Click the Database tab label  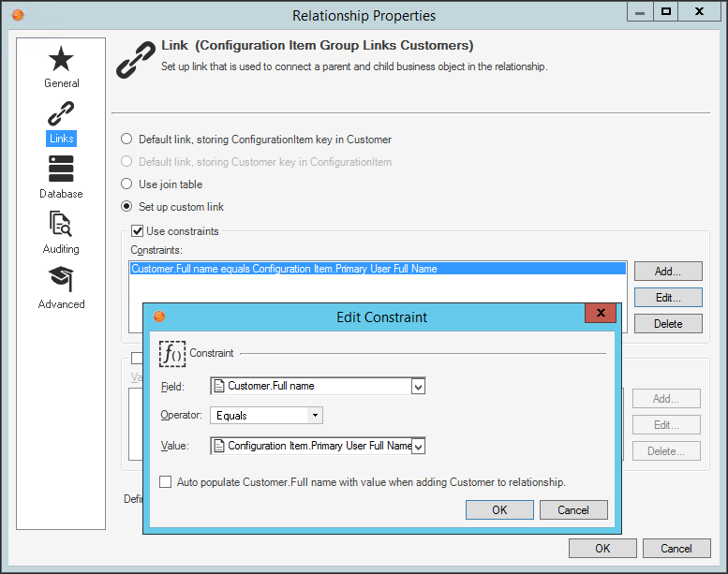[x=61, y=194]
